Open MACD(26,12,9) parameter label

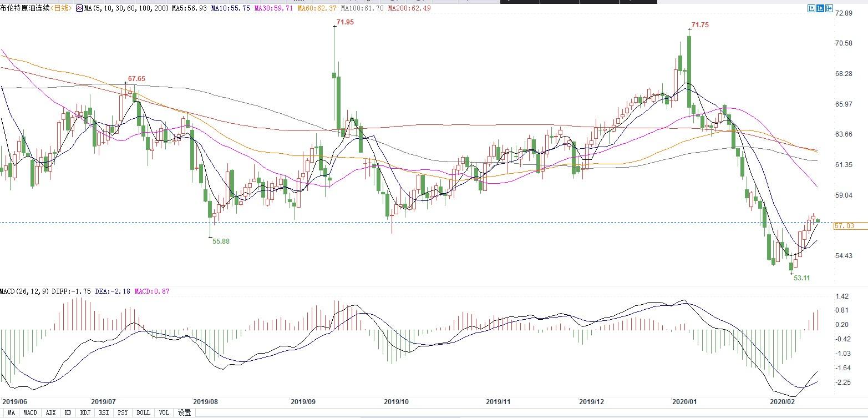(24, 291)
